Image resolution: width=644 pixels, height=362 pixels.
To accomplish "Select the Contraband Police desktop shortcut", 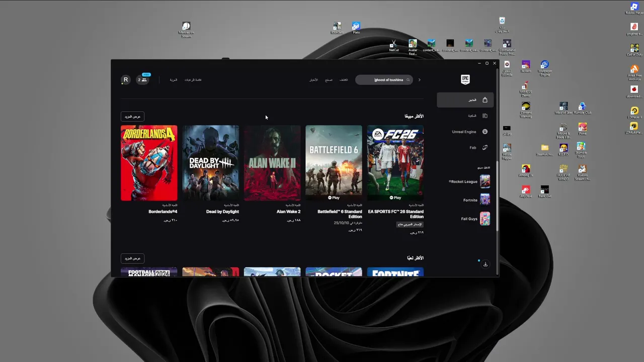I will pos(507,48).
